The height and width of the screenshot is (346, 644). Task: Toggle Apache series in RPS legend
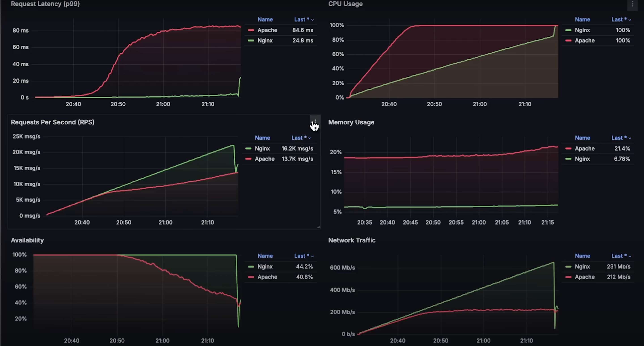click(264, 159)
